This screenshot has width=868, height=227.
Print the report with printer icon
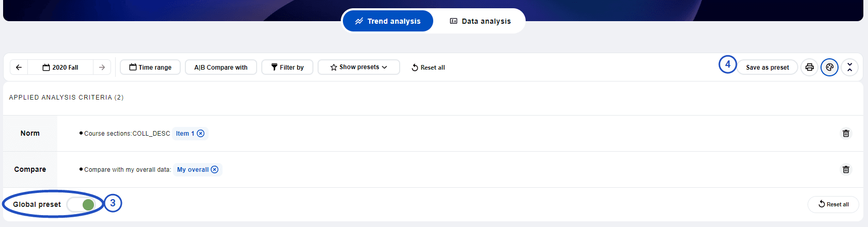pos(810,68)
